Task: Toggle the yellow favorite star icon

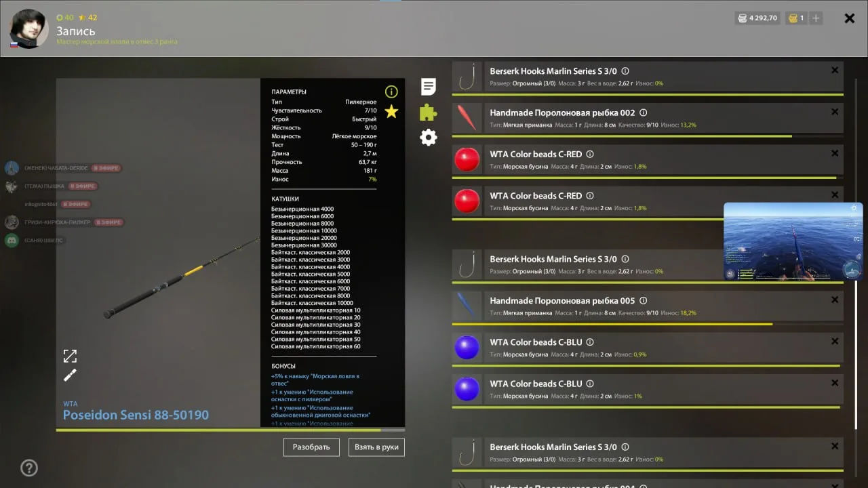Action: coord(391,112)
